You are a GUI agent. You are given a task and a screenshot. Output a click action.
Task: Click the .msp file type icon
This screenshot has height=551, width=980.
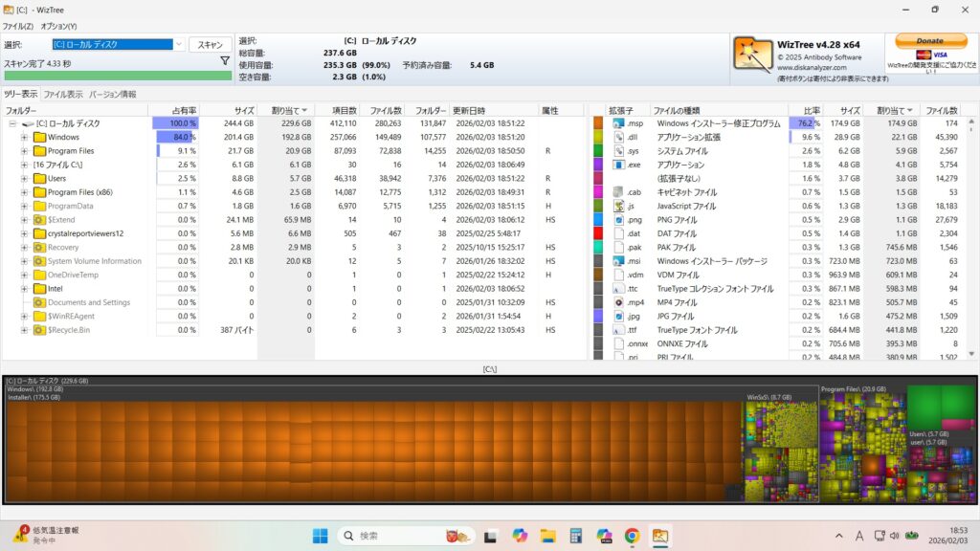[619, 123]
